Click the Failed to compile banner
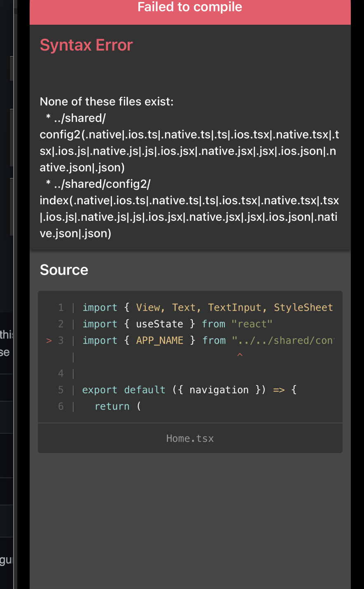 point(190,7)
